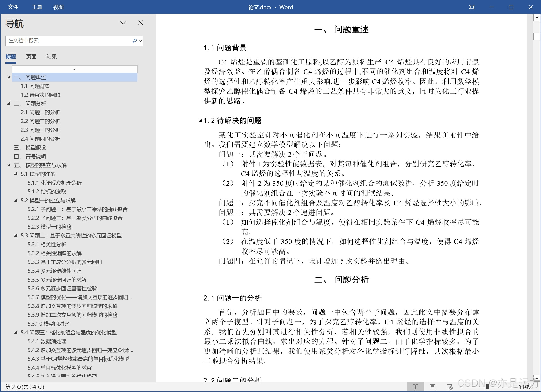541x392 pixels.
Task: Open navigation pane task options chevron
Action: click(x=123, y=23)
